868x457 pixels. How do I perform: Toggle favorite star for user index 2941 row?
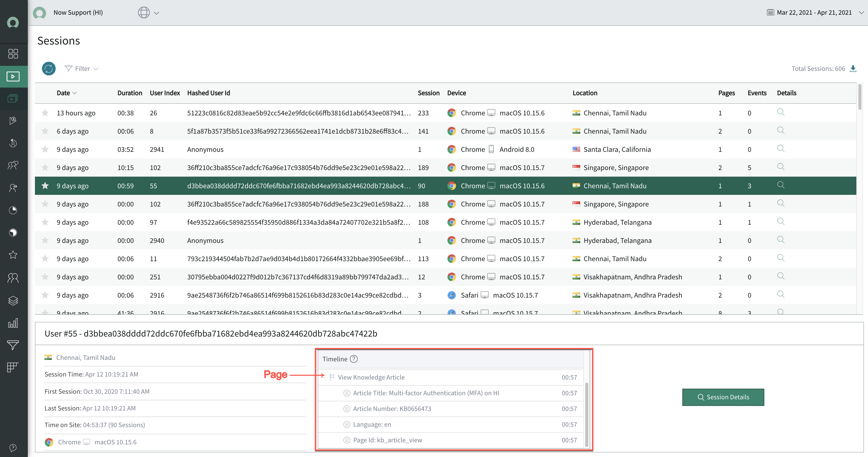pyautogui.click(x=45, y=149)
